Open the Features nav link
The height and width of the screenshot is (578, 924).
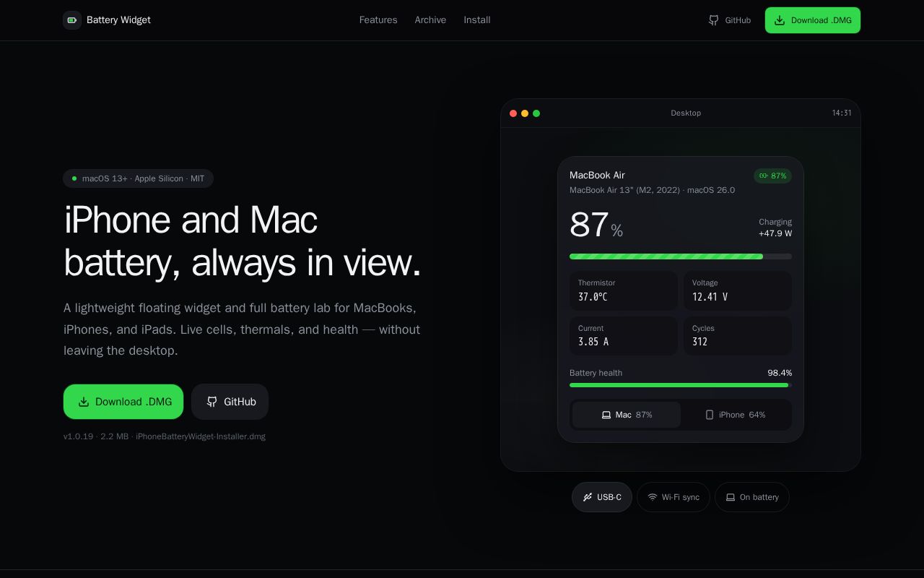click(378, 20)
